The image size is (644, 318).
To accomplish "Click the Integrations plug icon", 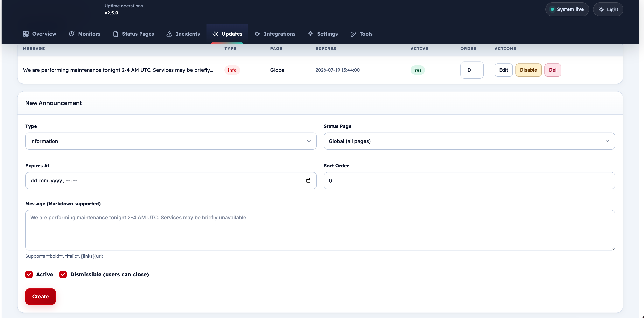I will pyautogui.click(x=257, y=34).
